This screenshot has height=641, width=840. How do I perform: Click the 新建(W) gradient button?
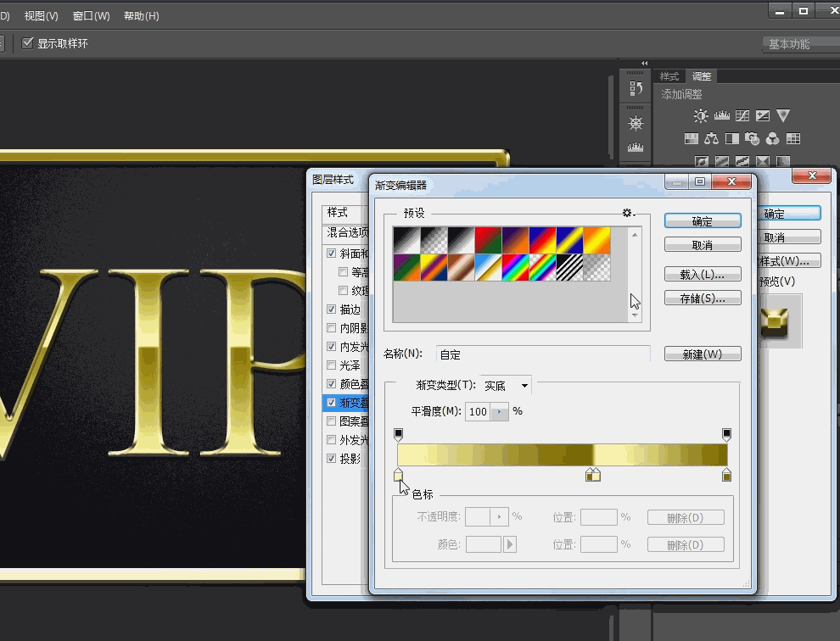[703, 354]
